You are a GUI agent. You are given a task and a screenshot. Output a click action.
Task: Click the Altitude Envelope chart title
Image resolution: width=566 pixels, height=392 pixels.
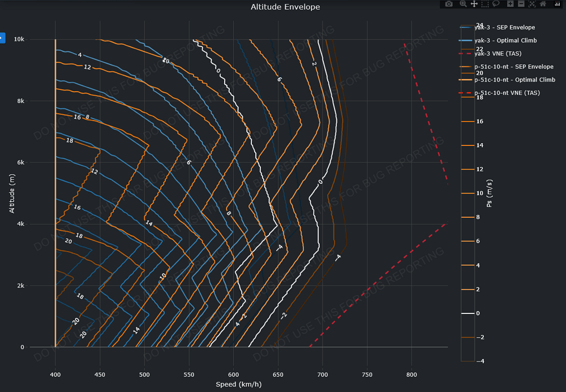[285, 7]
